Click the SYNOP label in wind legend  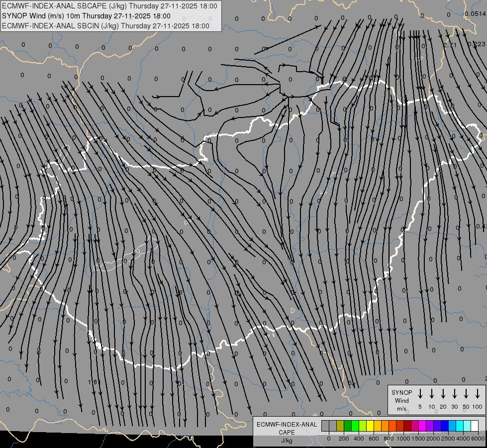pyautogui.click(x=401, y=392)
